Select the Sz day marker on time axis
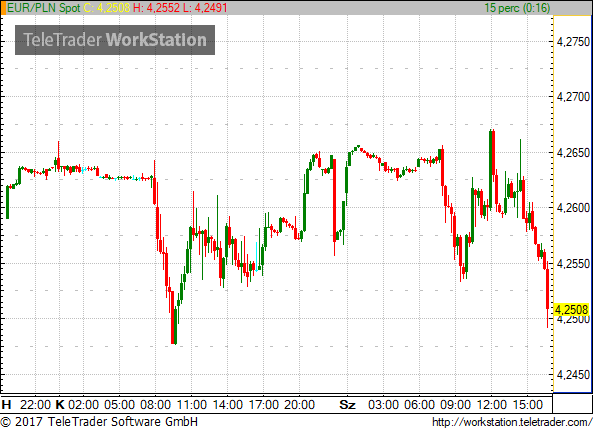This screenshot has height=431, width=593. tap(347, 405)
